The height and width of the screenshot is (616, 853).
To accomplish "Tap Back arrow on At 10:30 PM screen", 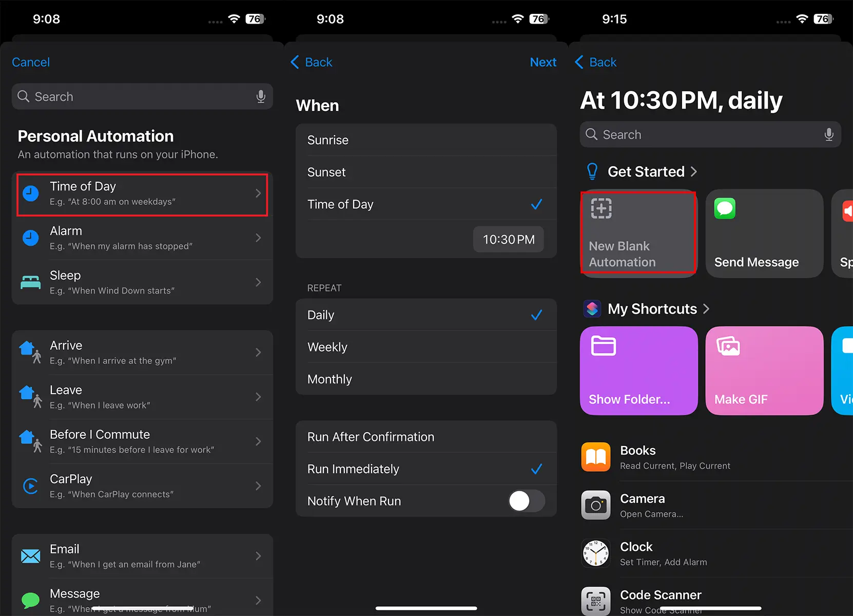I will (579, 62).
